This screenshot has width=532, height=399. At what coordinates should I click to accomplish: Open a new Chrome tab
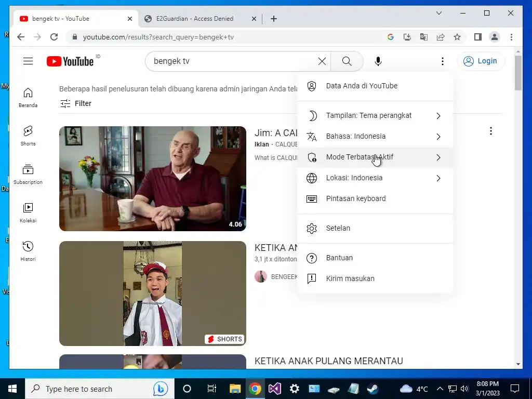click(274, 19)
